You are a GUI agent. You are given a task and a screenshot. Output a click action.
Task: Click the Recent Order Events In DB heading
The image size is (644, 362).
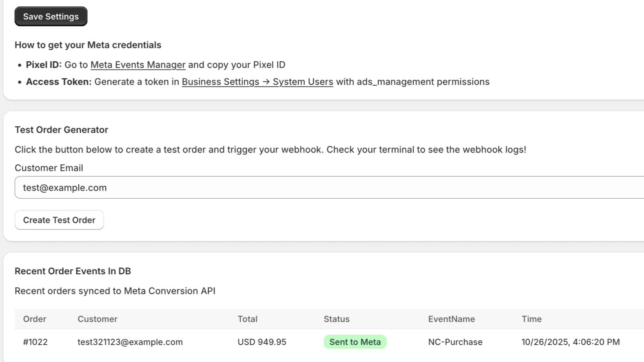(73, 271)
